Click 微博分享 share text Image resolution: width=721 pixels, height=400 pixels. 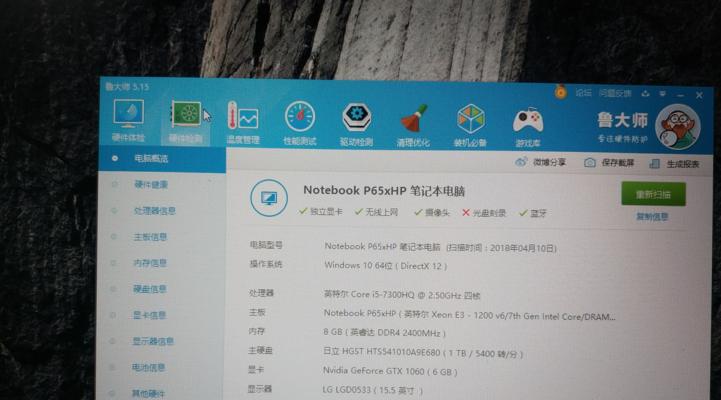(549, 162)
